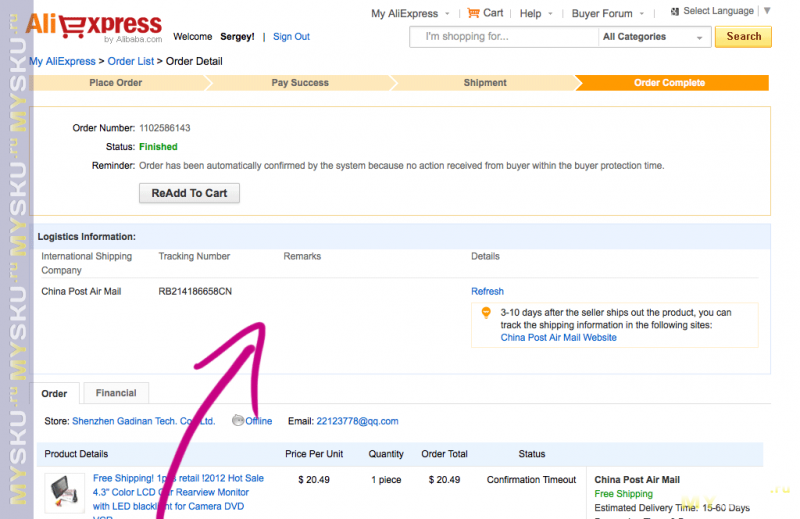Click the Product Details column header
Viewport: 800px width, 519px height.
[76, 454]
